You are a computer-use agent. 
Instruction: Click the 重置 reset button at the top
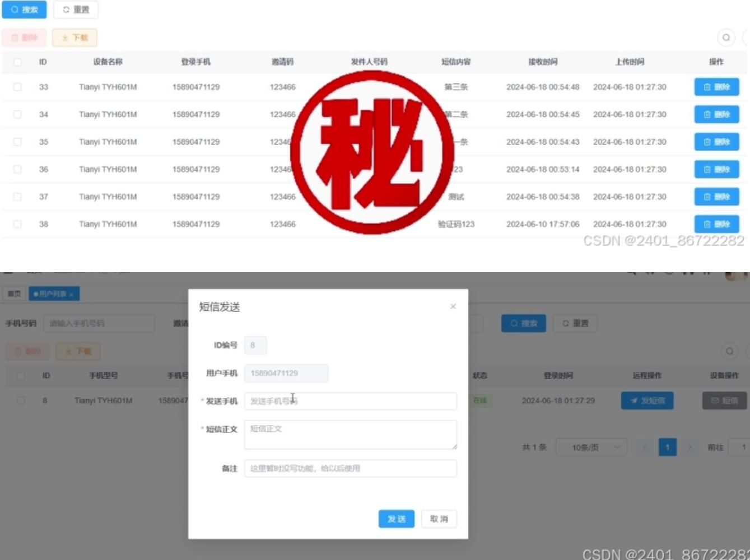[75, 10]
